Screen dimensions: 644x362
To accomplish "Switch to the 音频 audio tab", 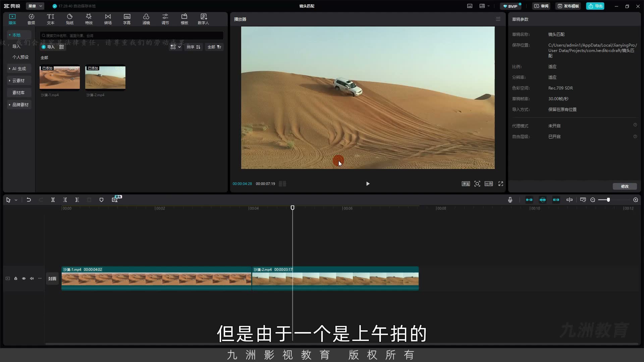I will (31, 19).
